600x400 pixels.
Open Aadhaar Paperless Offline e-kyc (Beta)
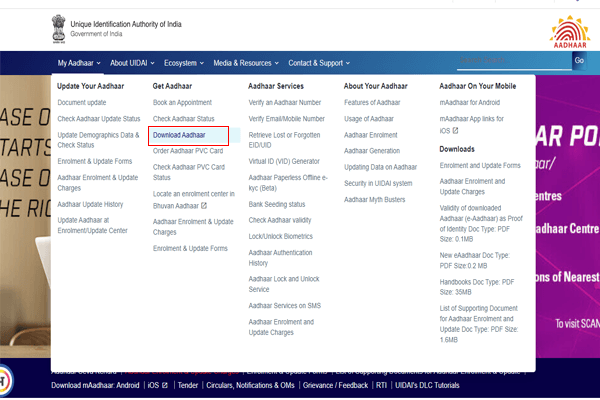[288, 183]
